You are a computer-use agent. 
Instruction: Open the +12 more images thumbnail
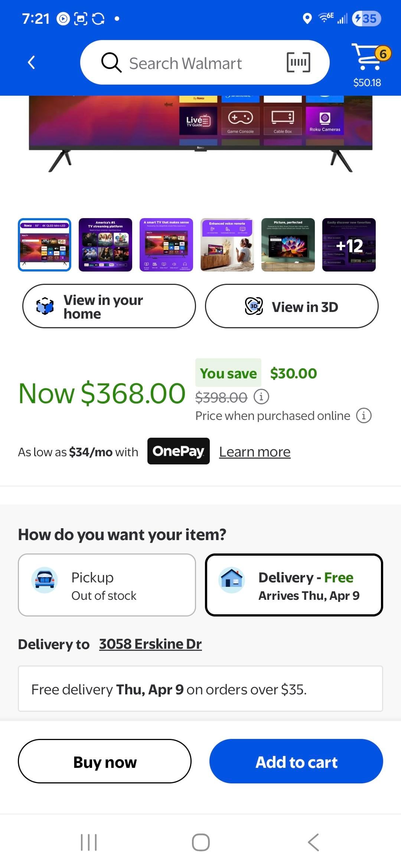[349, 245]
